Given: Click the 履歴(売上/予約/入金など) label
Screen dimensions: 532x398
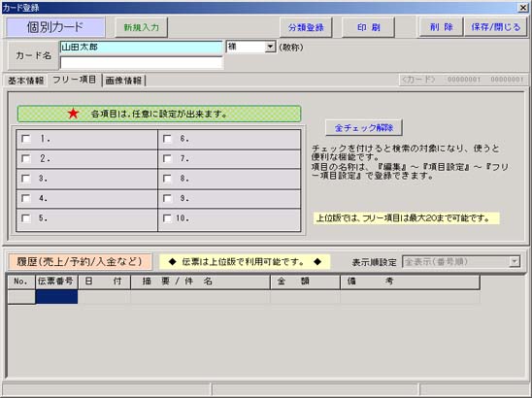Looking at the screenshot, I should click(80, 261).
